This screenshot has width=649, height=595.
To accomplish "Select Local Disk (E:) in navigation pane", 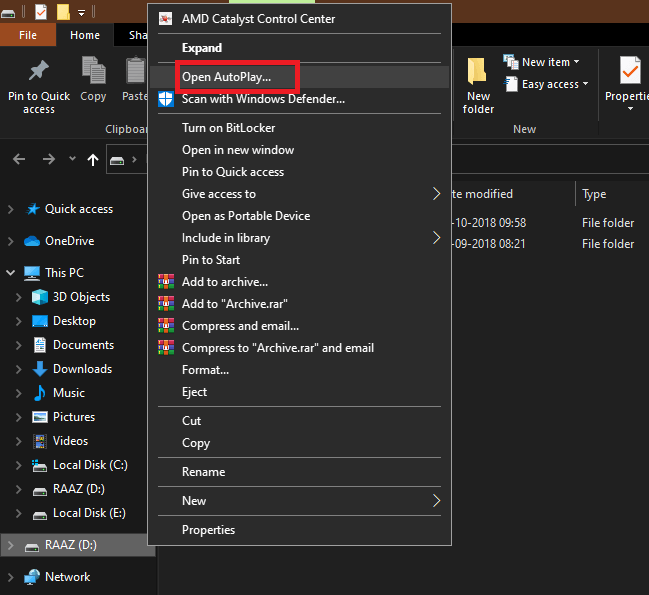I will [89, 513].
